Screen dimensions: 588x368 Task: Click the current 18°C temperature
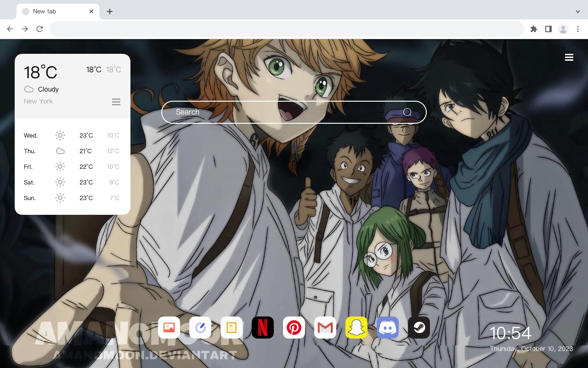pyautogui.click(x=40, y=72)
